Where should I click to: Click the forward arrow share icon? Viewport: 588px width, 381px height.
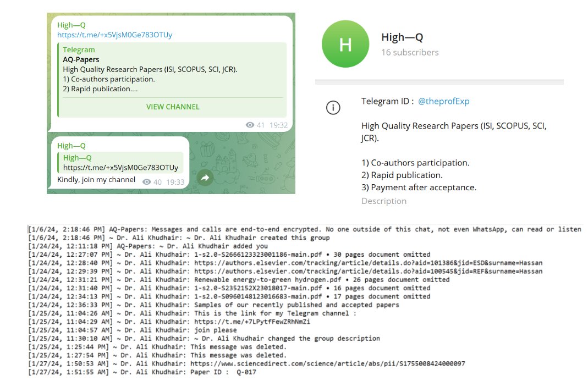click(205, 178)
